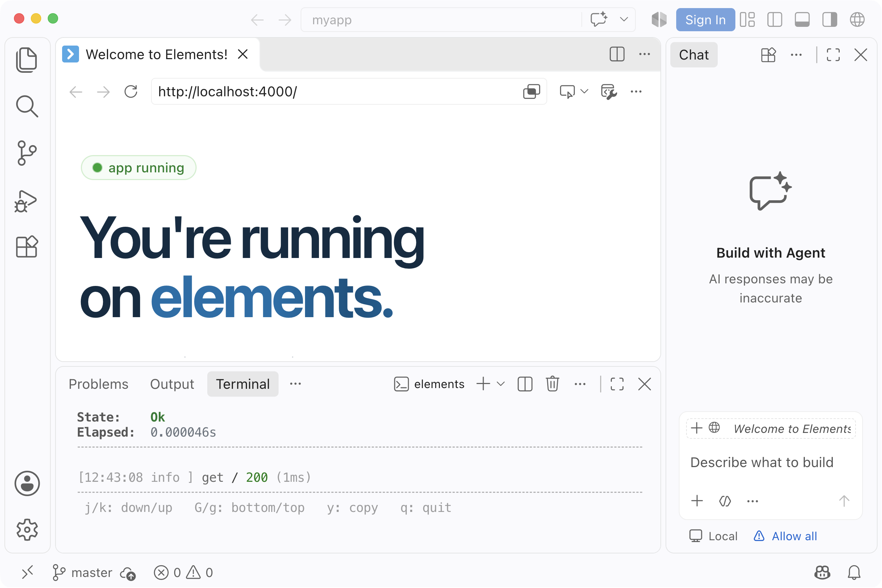Open the browser dev tools icon
882x588 pixels.
(x=609, y=92)
